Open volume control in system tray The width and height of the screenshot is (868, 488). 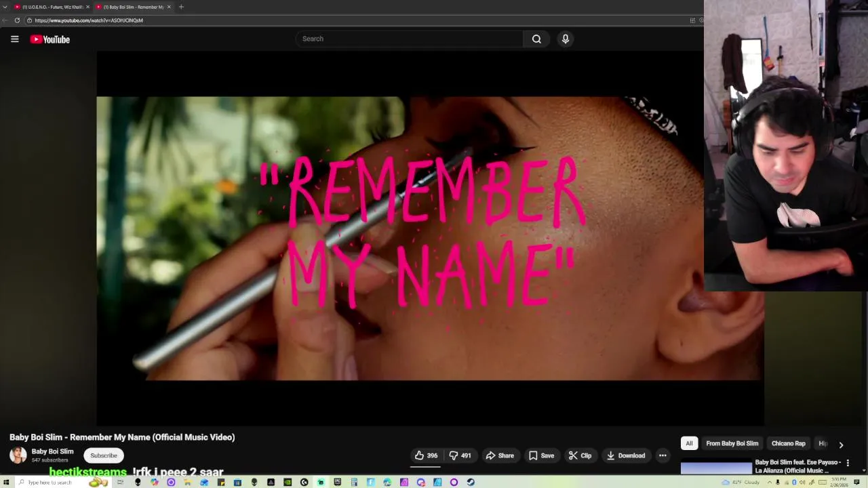(802, 483)
